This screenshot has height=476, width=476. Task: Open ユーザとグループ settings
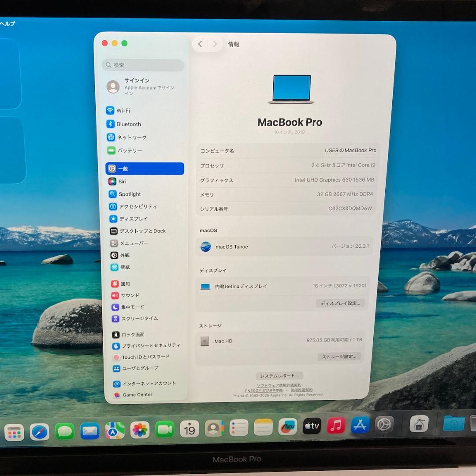click(x=136, y=368)
